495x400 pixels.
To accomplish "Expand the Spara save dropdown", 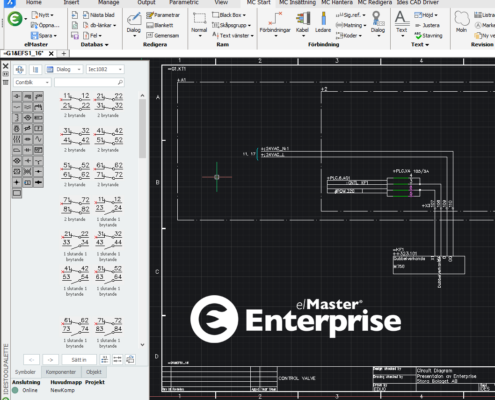I will 44,35.
